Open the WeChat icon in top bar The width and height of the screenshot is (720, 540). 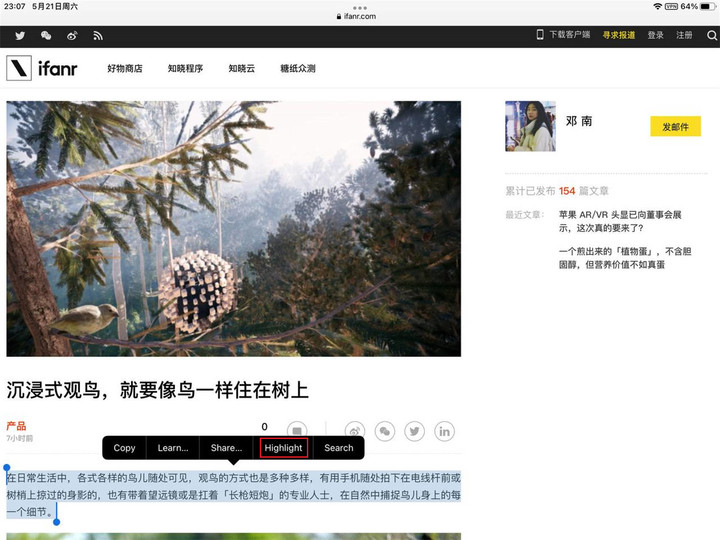(46, 35)
